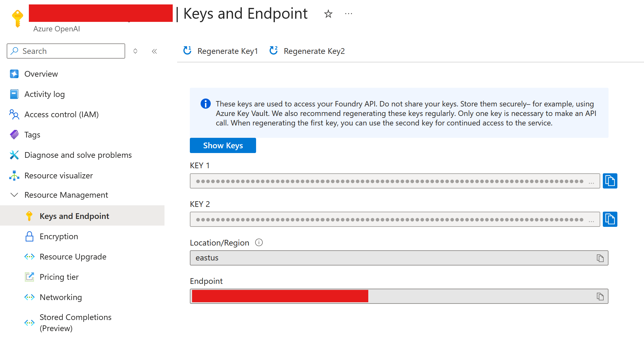Regenerate Key1
The image size is (644, 339).
(221, 51)
